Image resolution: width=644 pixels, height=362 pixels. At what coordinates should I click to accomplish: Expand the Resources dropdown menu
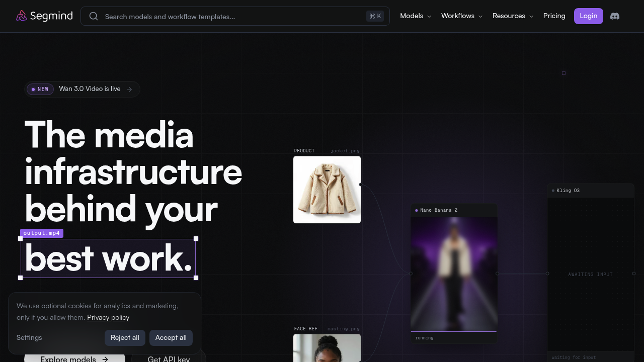[513, 16]
